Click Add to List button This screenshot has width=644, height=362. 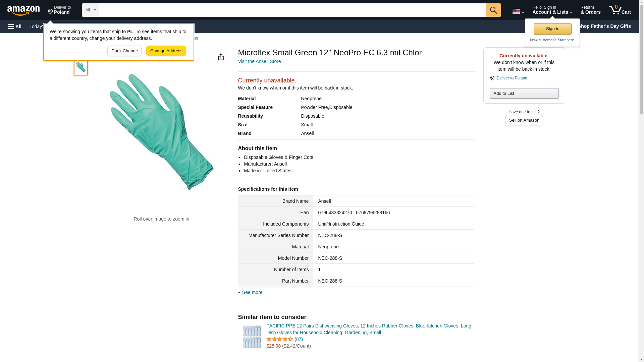tap(524, 93)
